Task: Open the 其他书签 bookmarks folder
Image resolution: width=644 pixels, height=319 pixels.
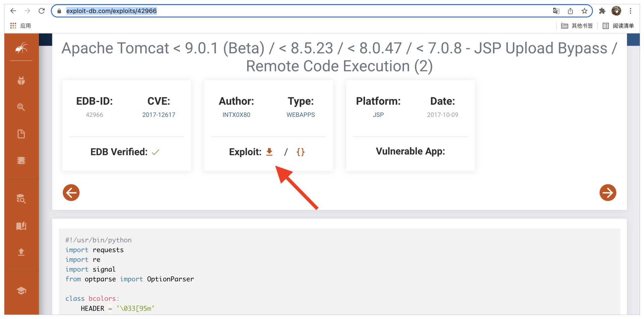Action: coord(577,26)
